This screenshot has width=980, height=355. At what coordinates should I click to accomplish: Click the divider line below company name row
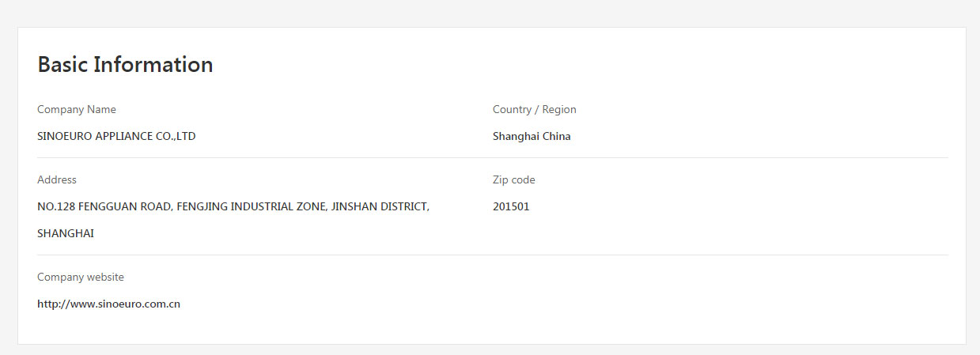(492, 157)
